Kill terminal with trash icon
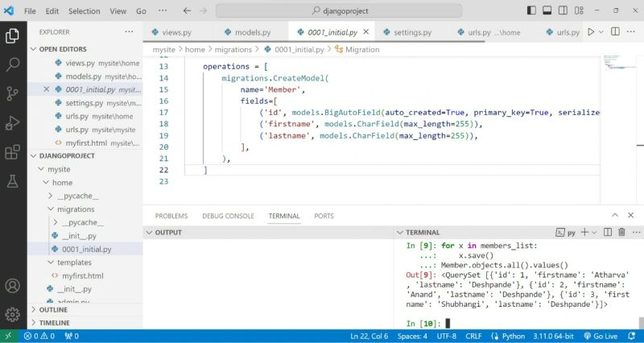644x343 pixels. click(621, 233)
